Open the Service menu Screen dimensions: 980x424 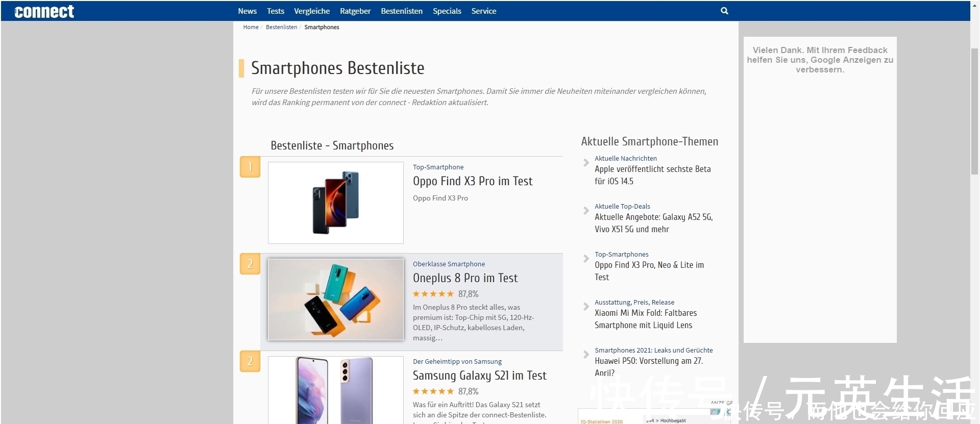(484, 11)
